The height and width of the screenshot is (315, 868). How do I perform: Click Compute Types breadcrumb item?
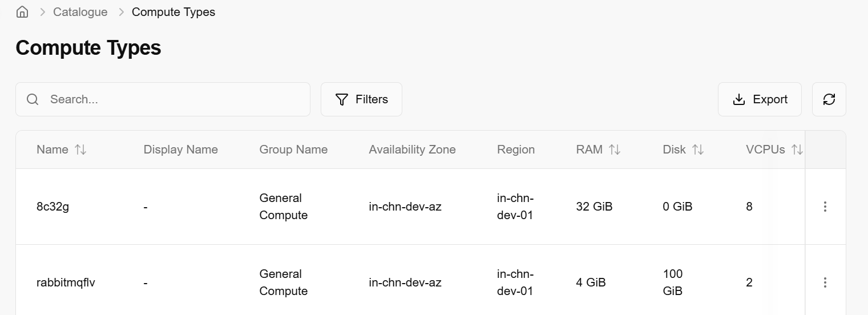(x=173, y=12)
